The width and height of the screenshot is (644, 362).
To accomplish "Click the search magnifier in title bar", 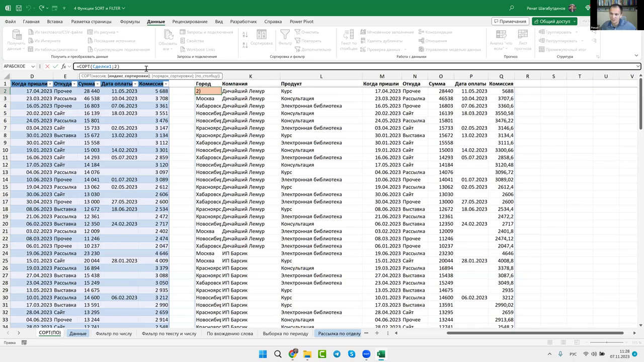I will pos(512,8).
